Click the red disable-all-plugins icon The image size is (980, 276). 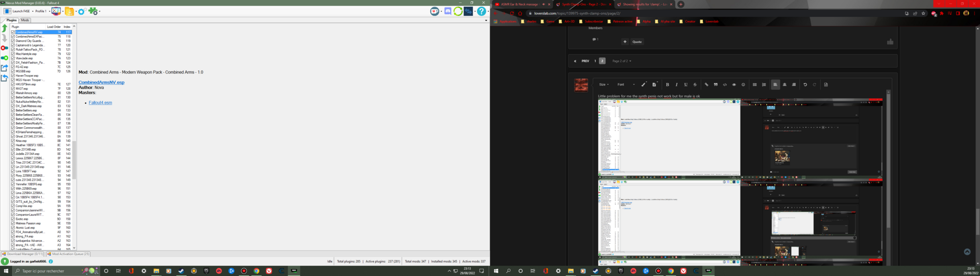(5, 48)
